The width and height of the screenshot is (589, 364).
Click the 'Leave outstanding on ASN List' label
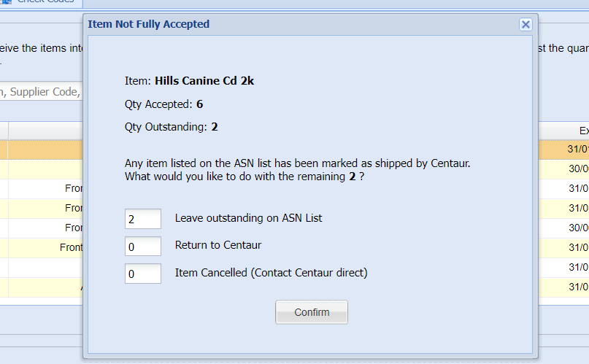tap(248, 218)
